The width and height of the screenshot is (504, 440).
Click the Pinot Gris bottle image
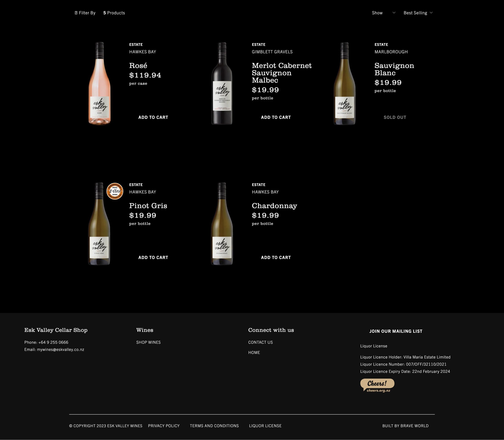click(x=99, y=224)
